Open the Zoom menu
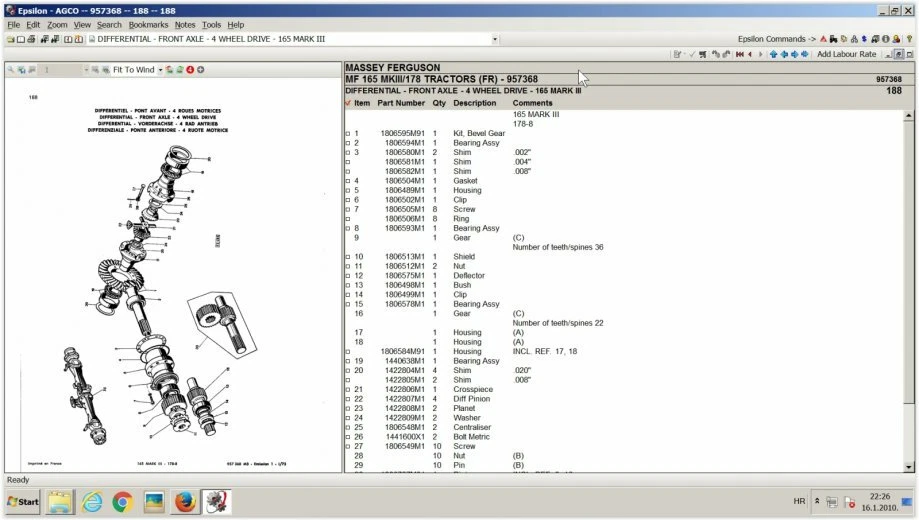919x520 pixels. pos(57,25)
